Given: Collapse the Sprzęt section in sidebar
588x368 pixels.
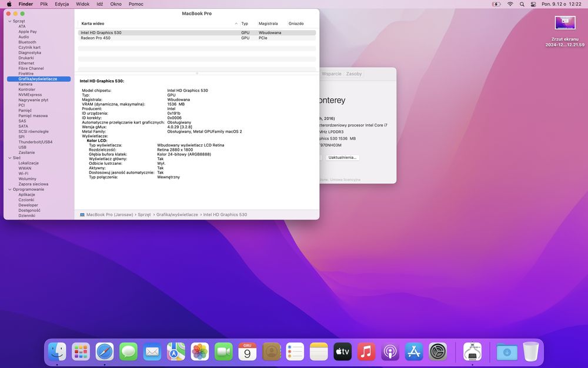Looking at the screenshot, I should coord(10,21).
